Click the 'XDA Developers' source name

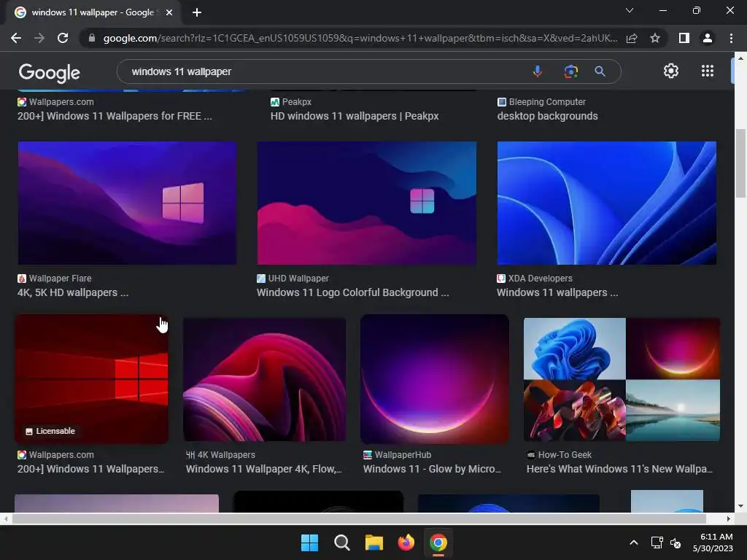point(541,278)
